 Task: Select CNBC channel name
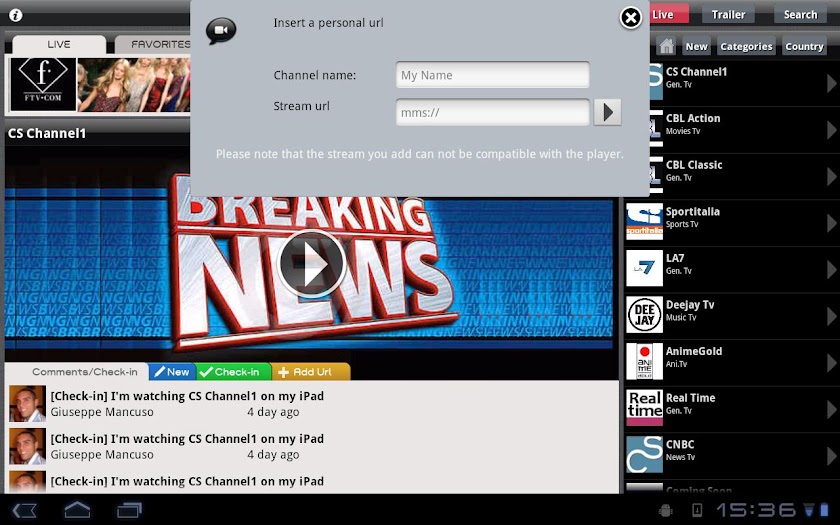(680, 445)
